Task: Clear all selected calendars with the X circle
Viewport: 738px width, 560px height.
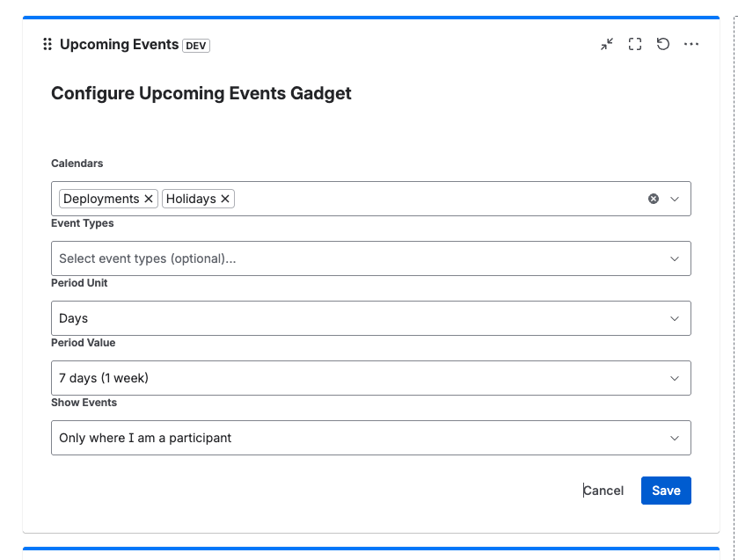Action: coord(654,199)
